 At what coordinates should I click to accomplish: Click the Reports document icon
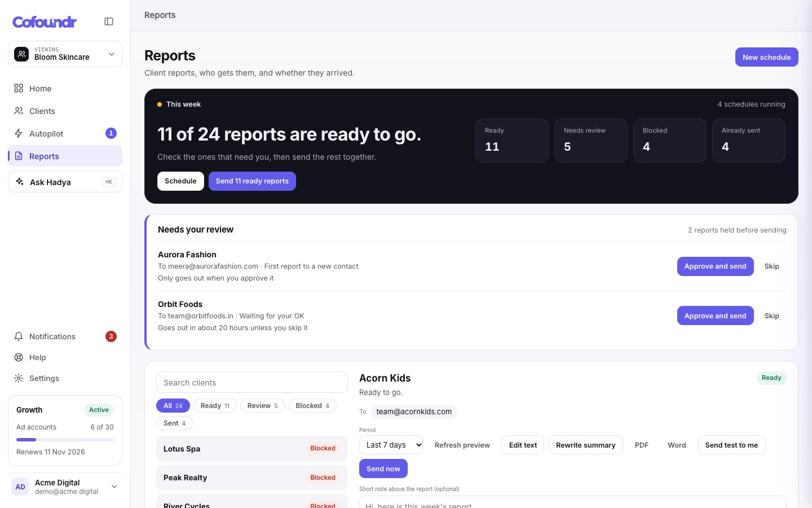[x=19, y=156]
